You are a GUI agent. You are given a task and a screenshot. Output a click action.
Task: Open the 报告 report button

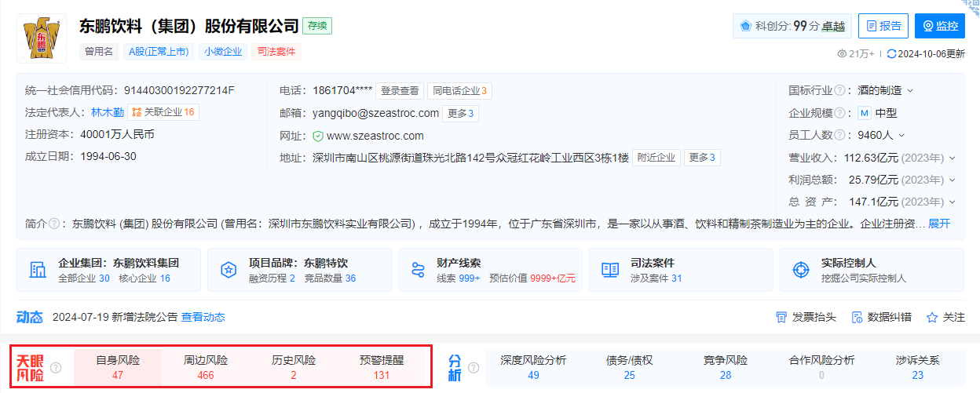point(883,26)
